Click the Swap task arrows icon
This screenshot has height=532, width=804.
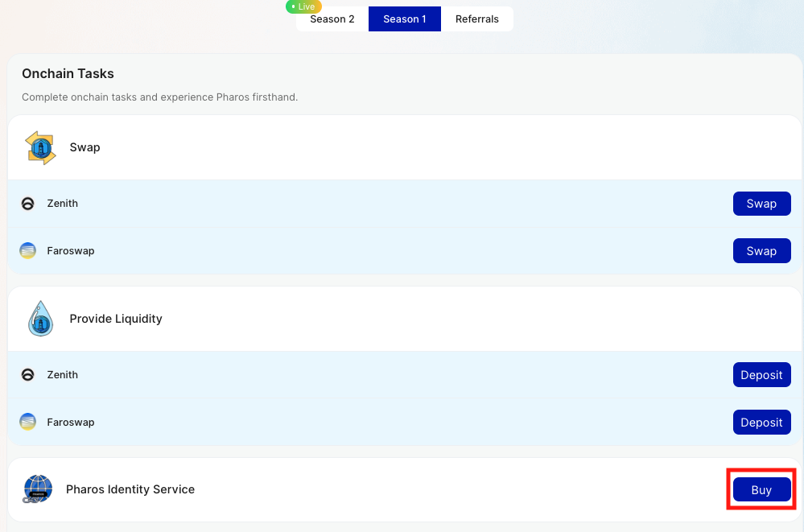coord(40,148)
